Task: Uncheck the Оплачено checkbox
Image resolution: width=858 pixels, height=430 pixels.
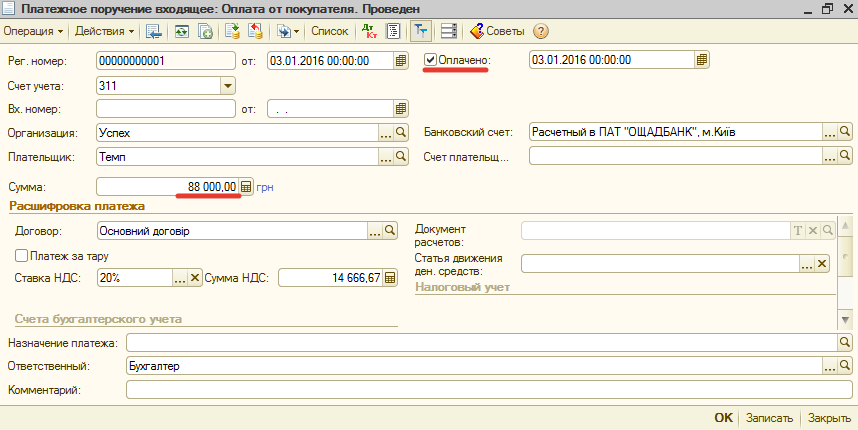Action: tap(431, 60)
